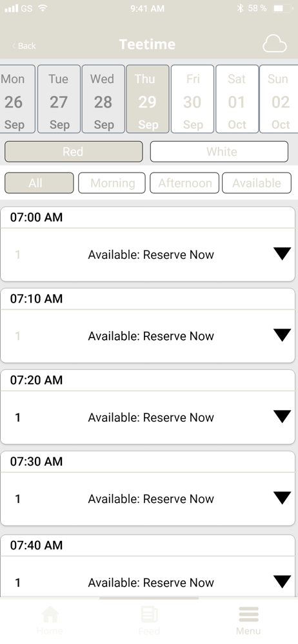
Task: Select the Tue 27 Sep date tab
Action: (59, 99)
